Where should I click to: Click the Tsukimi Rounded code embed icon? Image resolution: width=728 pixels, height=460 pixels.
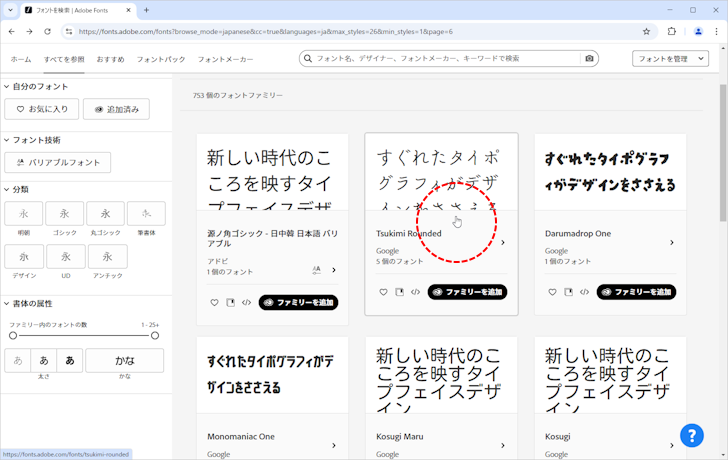click(416, 292)
